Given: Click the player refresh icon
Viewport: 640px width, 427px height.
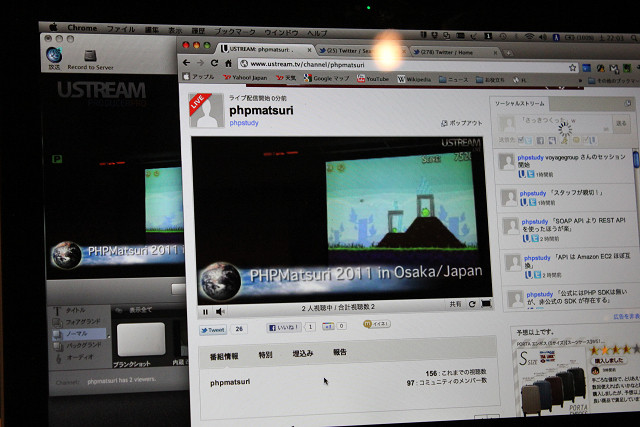Looking at the screenshot, I should tap(472, 304).
